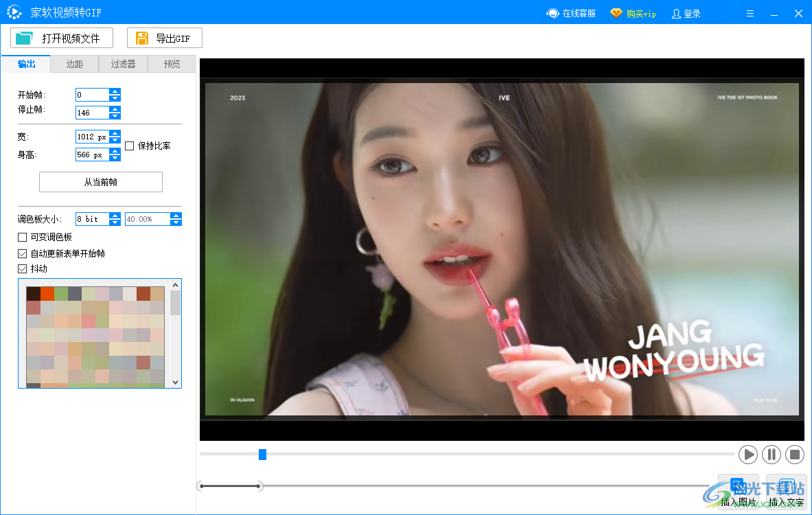This screenshot has width=812, height=515.
Task: Click the 购买vip diamond button
Action: click(634, 14)
